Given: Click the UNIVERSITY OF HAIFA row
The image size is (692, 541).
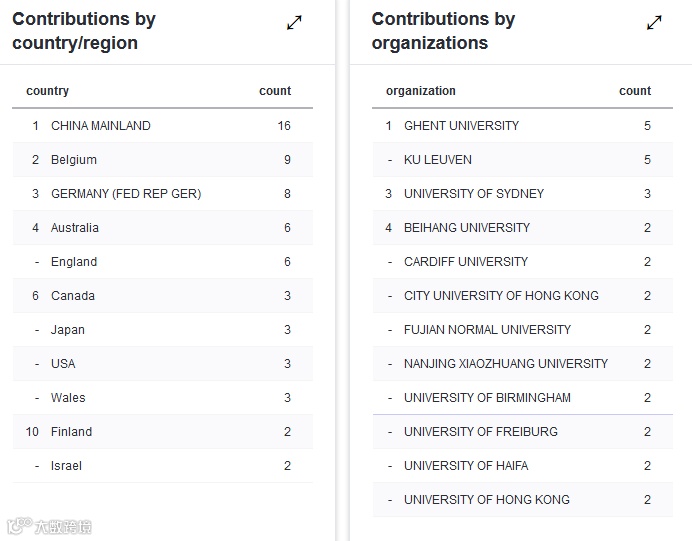Looking at the screenshot, I should click(x=466, y=466).
